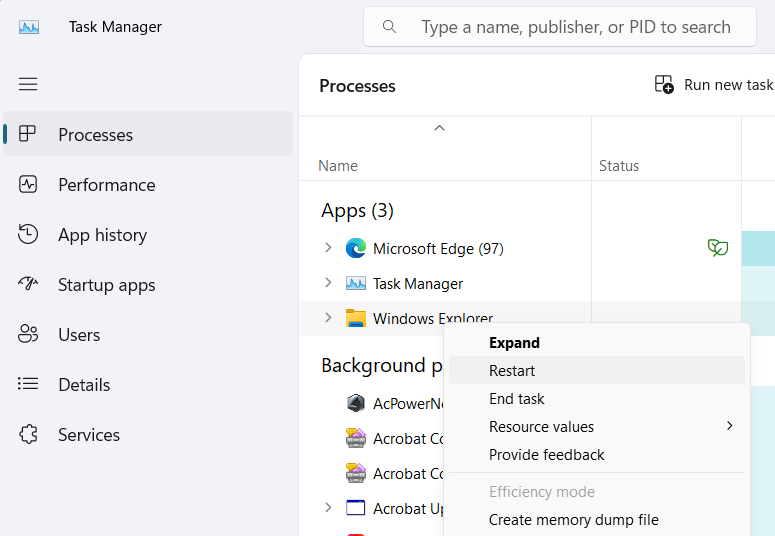The width and height of the screenshot is (775, 536).
Task: Click the Startup apps gauge icon
Action: [28, 283]
